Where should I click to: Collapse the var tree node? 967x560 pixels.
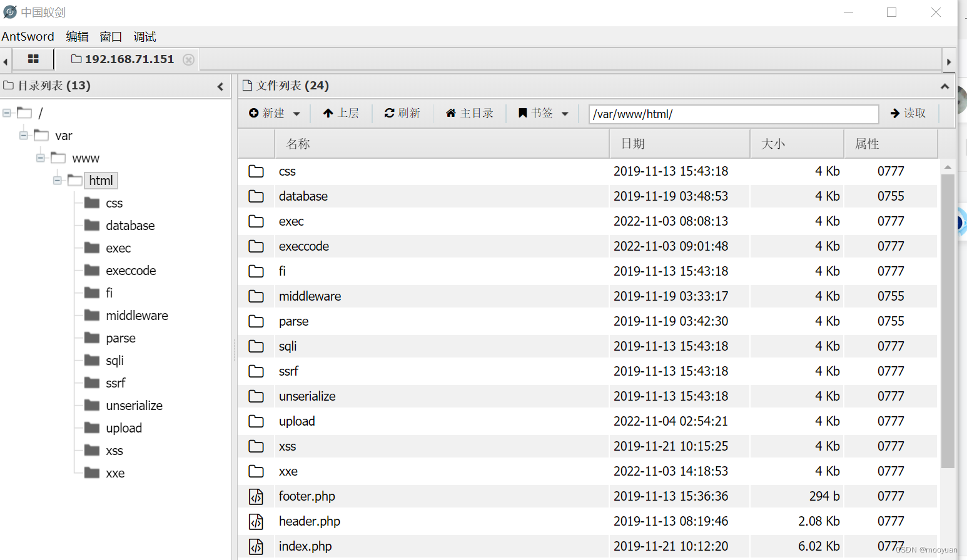pyautogui.click(x=24, y=136)
